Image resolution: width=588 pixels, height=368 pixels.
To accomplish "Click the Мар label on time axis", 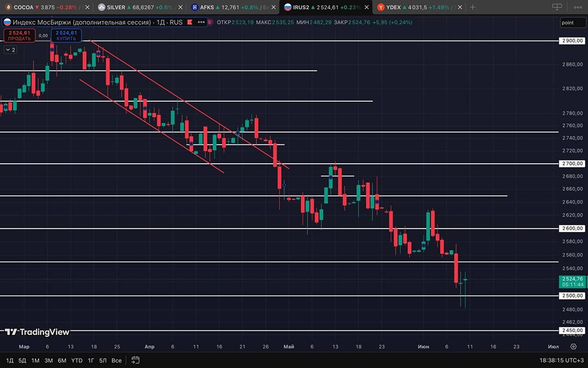I will tap(24, 347).
